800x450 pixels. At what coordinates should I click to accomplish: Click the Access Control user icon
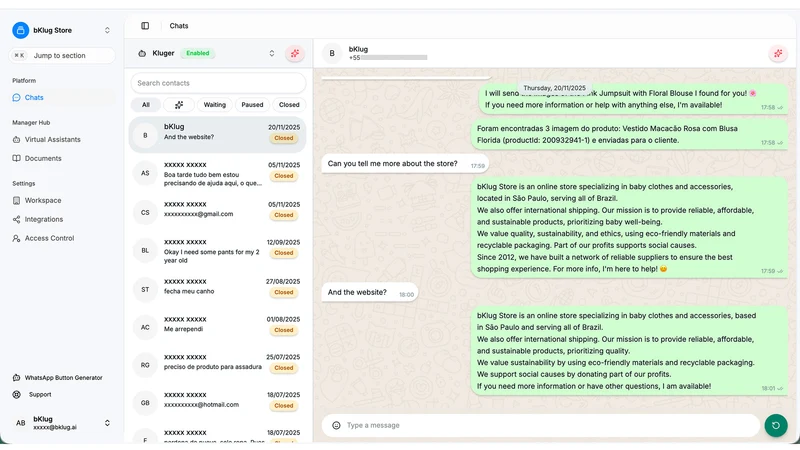(x=16, y=238)
